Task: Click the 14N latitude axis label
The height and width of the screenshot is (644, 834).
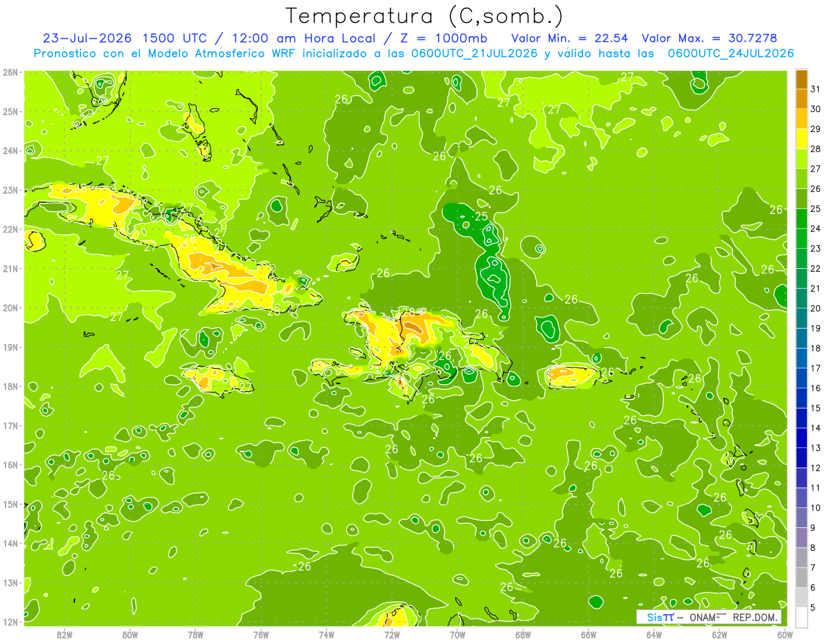Action: (10, 543)
